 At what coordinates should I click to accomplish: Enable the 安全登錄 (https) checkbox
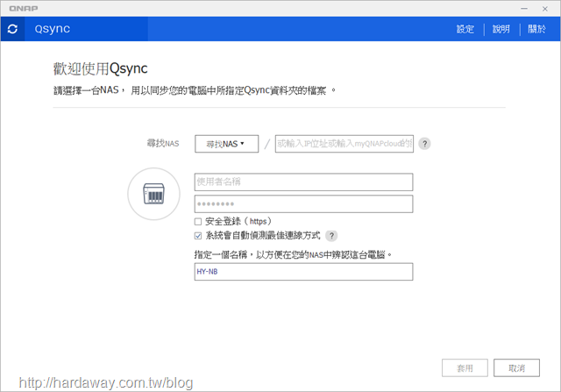tap(198, 222)
